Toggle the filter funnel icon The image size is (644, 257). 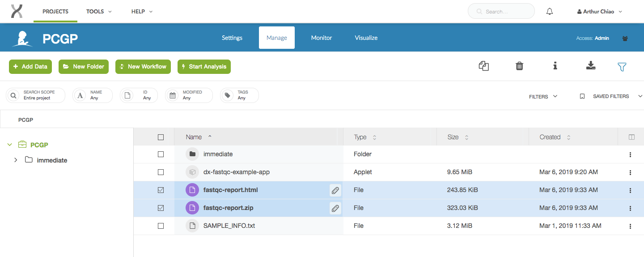click(622, 67)
